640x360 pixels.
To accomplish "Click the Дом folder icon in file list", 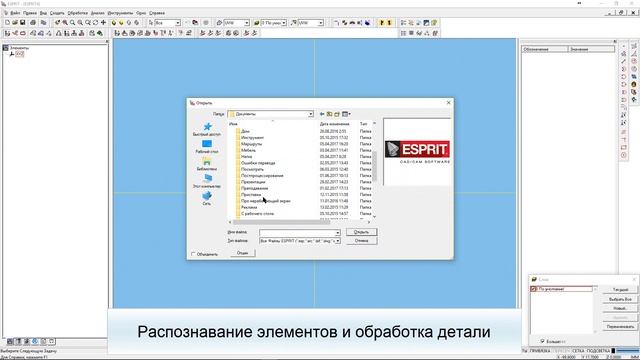I will pyautogui.click(x=238, y=131).
